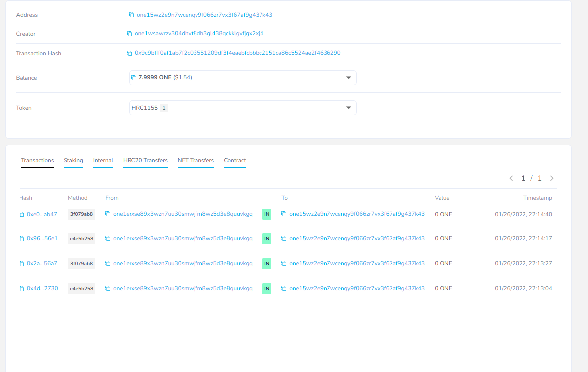Open the Staking tab
Viewport: 588px width, 372px height.
click(73, 160)
